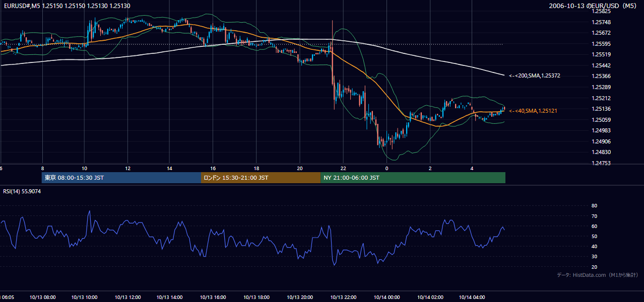Click price axis value 1.25748
The height and width of the screenshot is (302, 644).
tap(600, 22)
